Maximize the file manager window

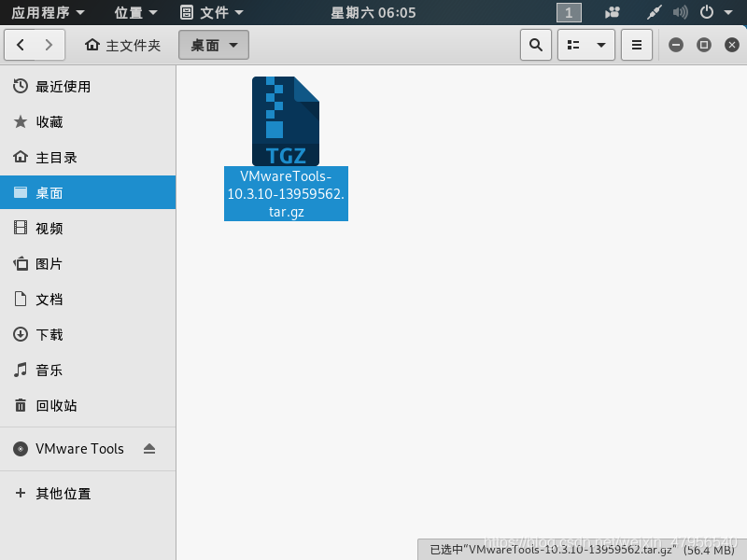click(704, 45)
